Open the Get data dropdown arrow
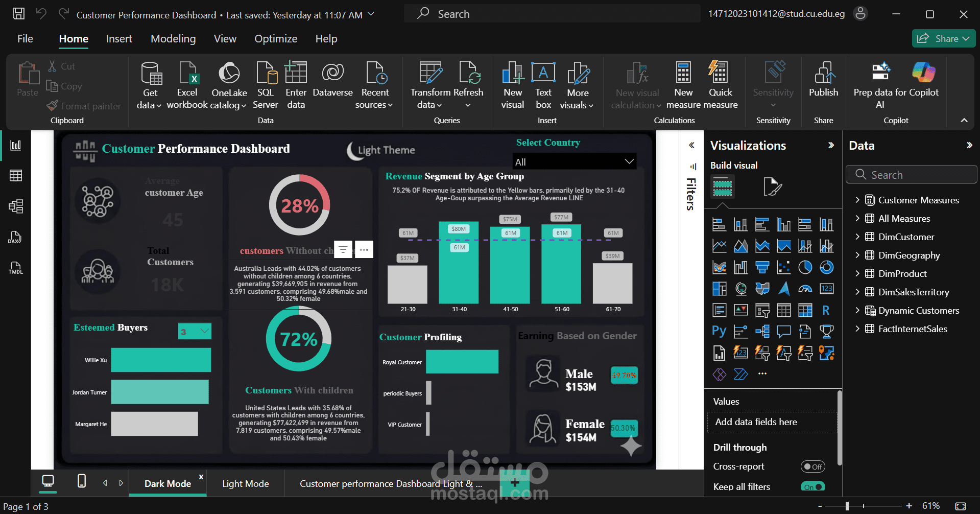The image size is (980, 514). [159, 106]
